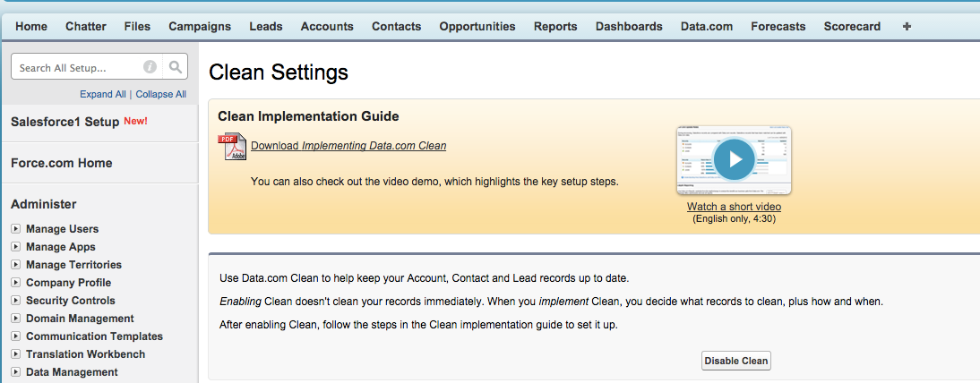Image resolution: width=980 pixels, height=383 pixels.
Task: Click Expand All in the sidebar
Action: point(102,94)
